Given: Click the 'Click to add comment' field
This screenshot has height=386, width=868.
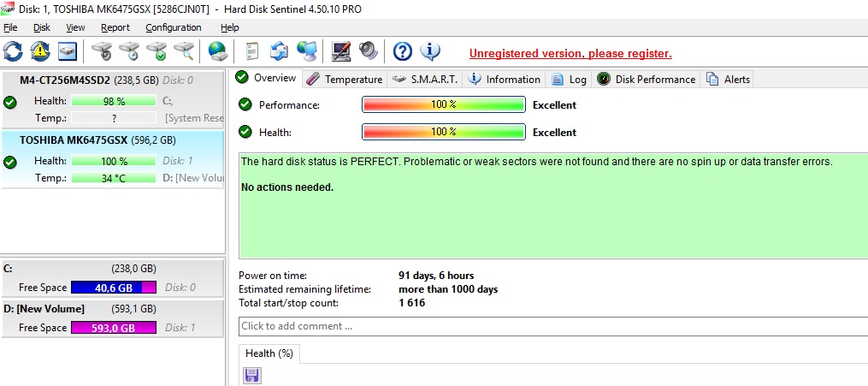Looking at the screenshot, I should click(x=553, y=326).
